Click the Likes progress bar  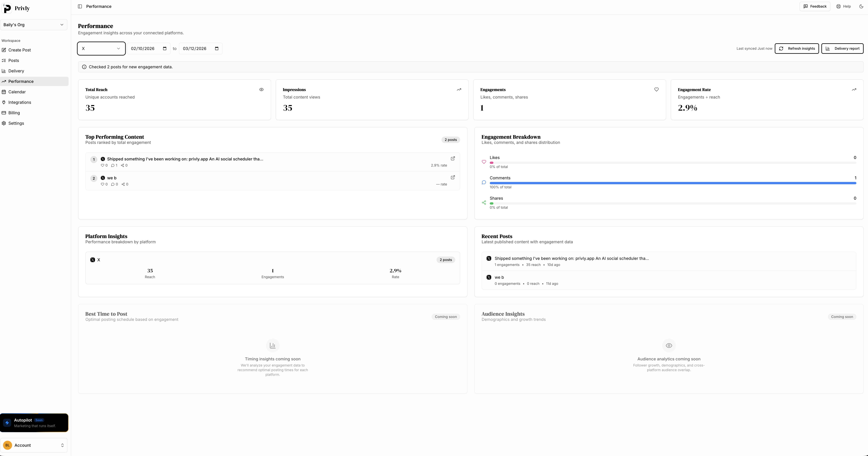click(x=673, y=163)
